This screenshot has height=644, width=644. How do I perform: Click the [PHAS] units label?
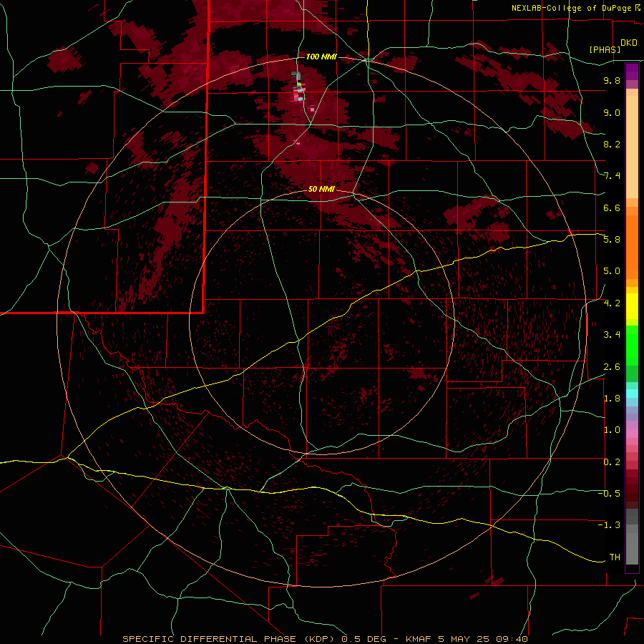coord(605,49)
